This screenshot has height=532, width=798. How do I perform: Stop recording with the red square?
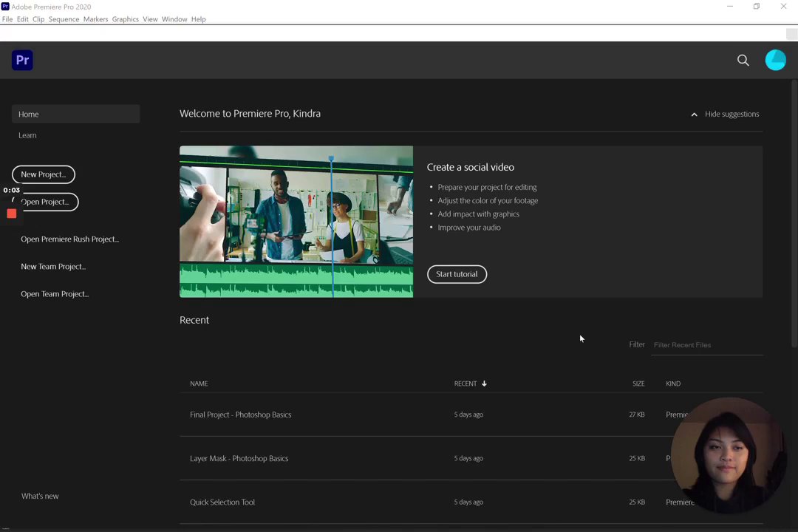click(12, 214)
